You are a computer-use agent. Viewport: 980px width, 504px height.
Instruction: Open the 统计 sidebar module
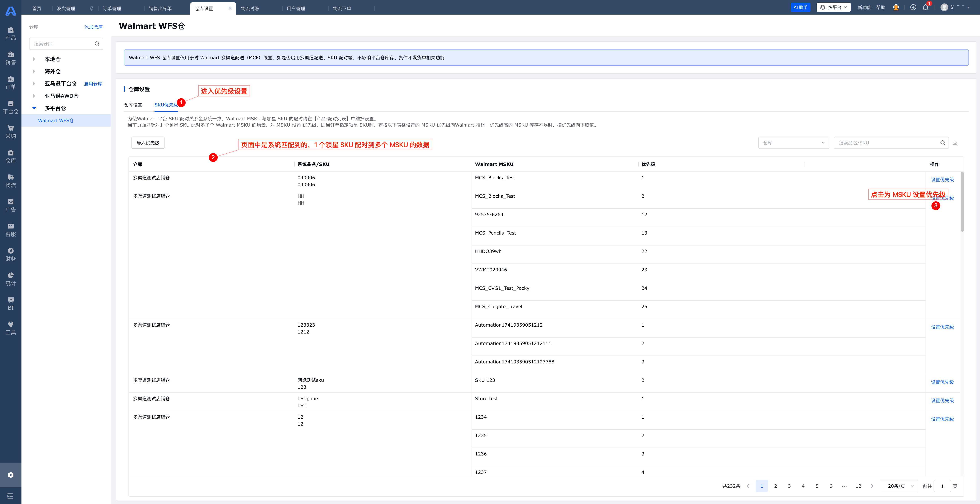coord(11,279)
